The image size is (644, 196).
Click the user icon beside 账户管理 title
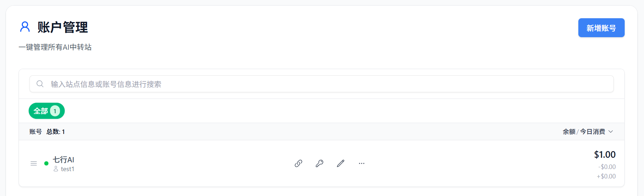click(x=25, y=27)
